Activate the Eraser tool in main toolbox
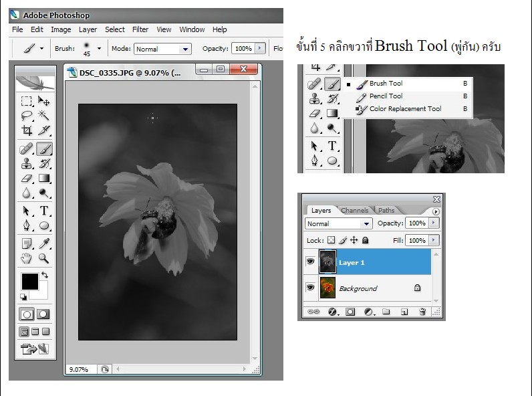532x396 pixels. pos(27,179)
